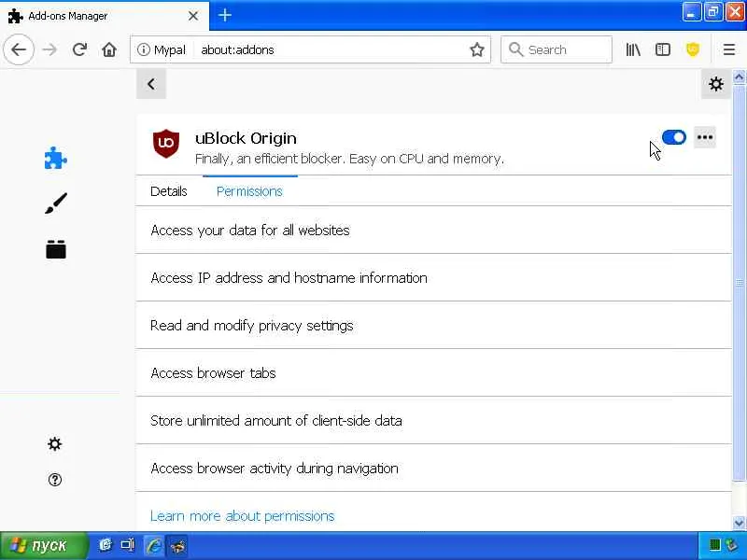Viewport: 747px width, 560px height.
Task: Click 'Read and modify privacy settings'
Action: point(251,326)
